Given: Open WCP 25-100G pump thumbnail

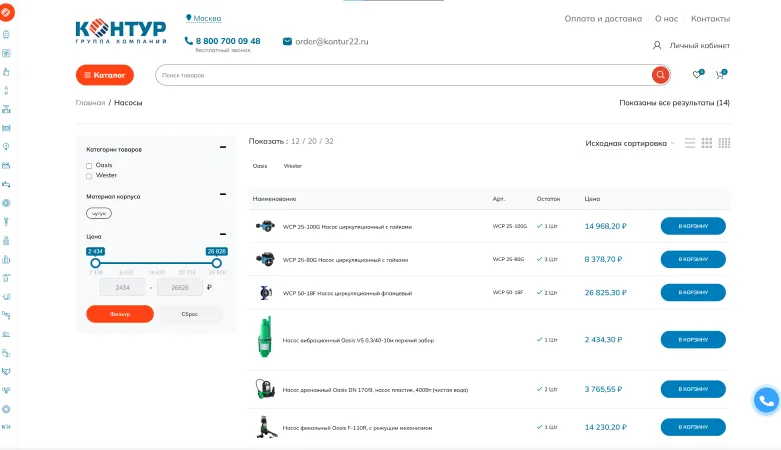Looking at the screenshot, I should tap(265, 226).
